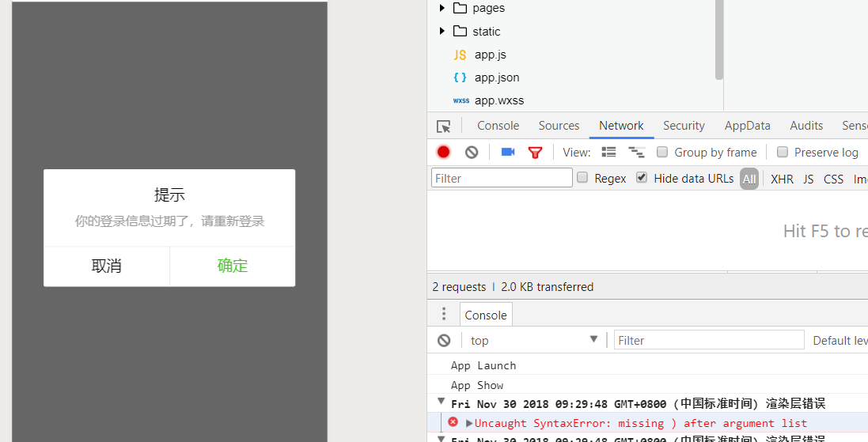Image resolution: width=868 pixels, height=442 pixels.
Task: Enable the Preserve log checkbox
Action: tap(783, 153)
